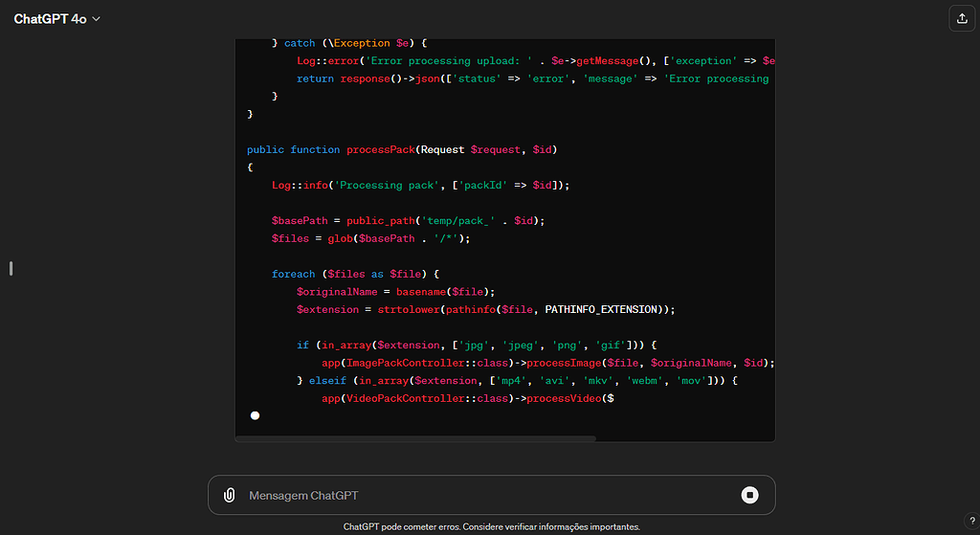Click the processImage call line
Viewport: 980px width, 535px height.
[546, 363]
